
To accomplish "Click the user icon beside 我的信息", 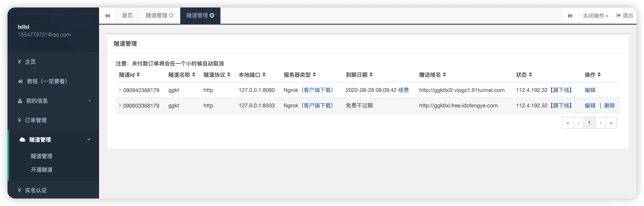I will click(20, 101).
